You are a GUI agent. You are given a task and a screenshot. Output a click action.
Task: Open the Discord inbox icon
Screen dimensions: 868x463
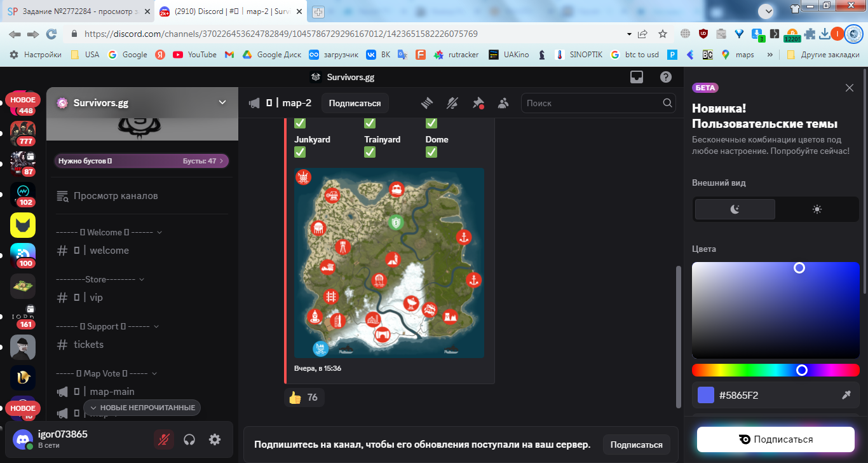pos(636,77)
